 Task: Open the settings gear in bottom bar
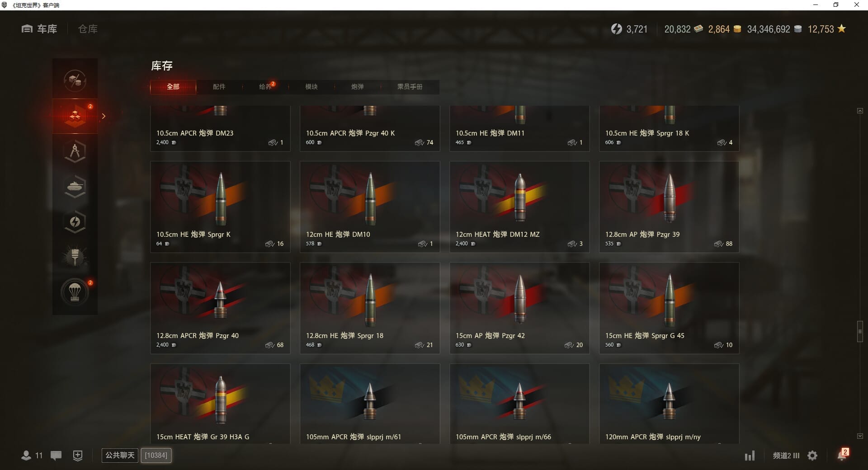click(812, 456)
